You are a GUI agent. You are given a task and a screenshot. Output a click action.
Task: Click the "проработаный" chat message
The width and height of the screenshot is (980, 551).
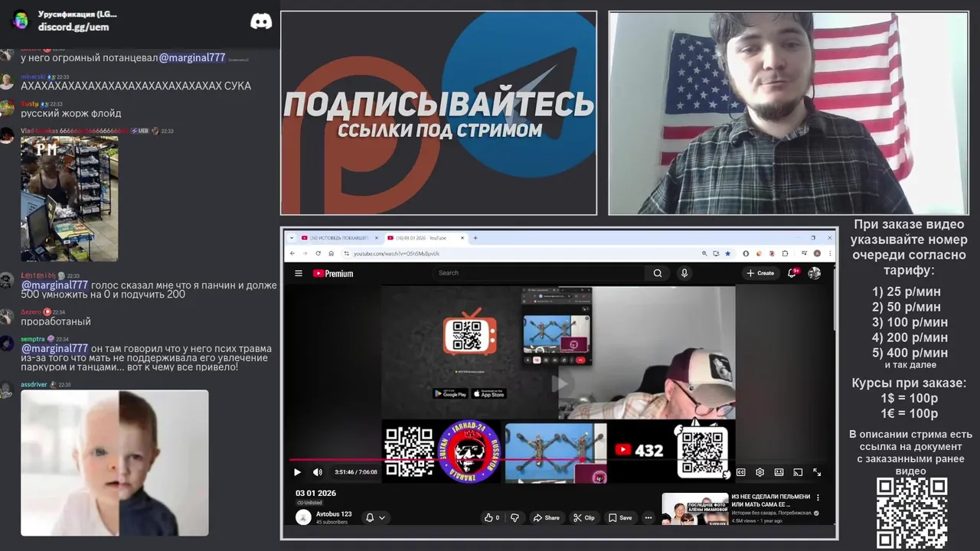(56, 321)
